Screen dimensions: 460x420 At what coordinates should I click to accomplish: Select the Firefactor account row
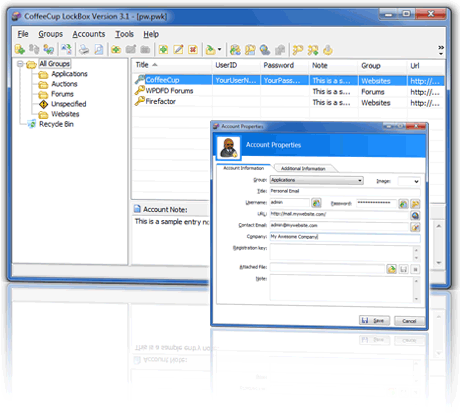point(289,102)
